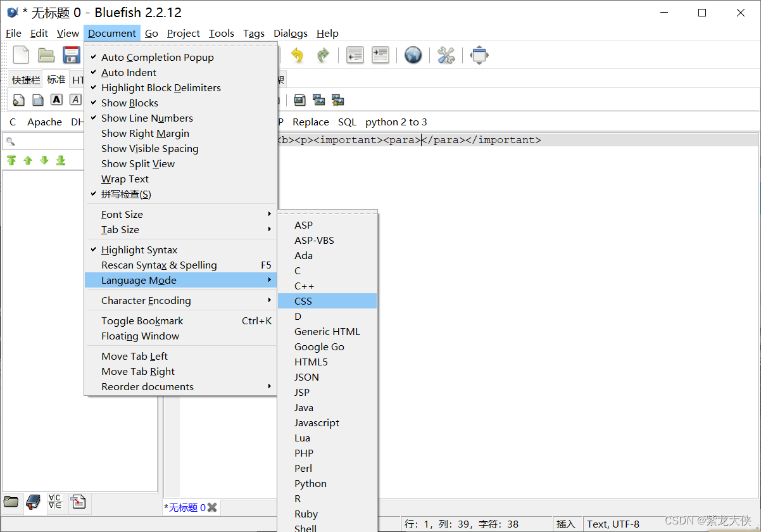Expand the Reorder documents submenu

[x=180, y=386]
